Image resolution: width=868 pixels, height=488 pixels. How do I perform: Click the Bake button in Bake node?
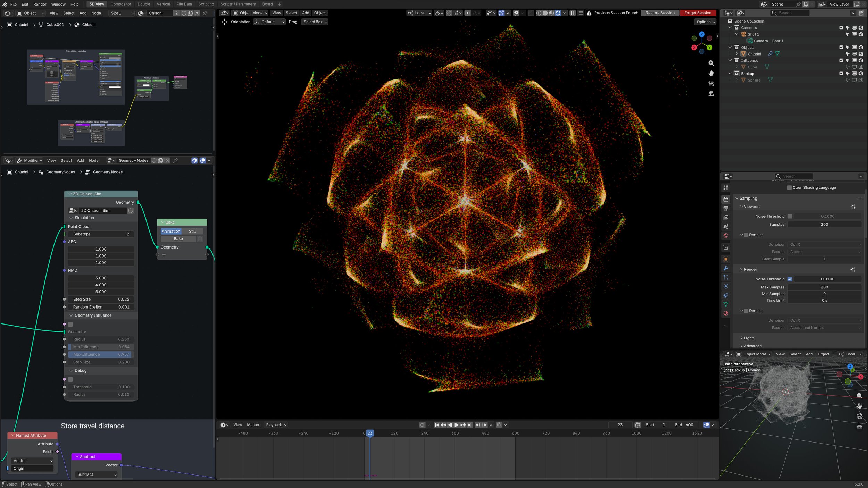[178, 239]
